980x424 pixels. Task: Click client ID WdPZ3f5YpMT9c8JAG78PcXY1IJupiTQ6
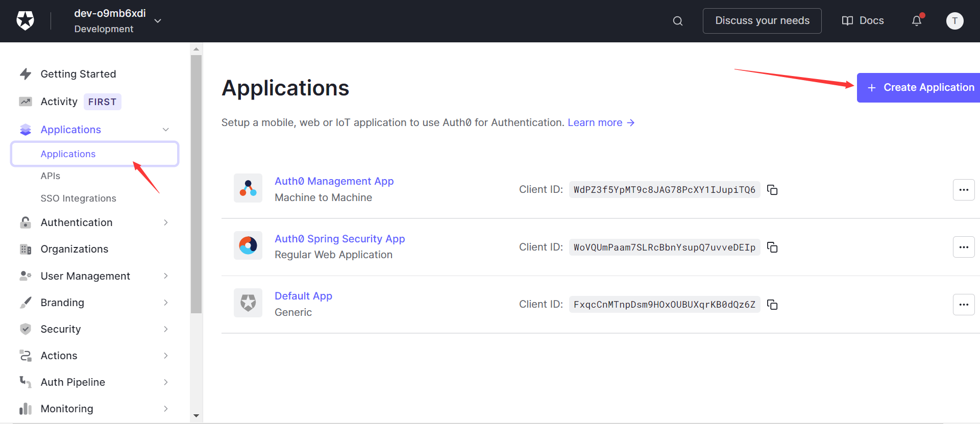pyautogui.click(x=665, y=190)
